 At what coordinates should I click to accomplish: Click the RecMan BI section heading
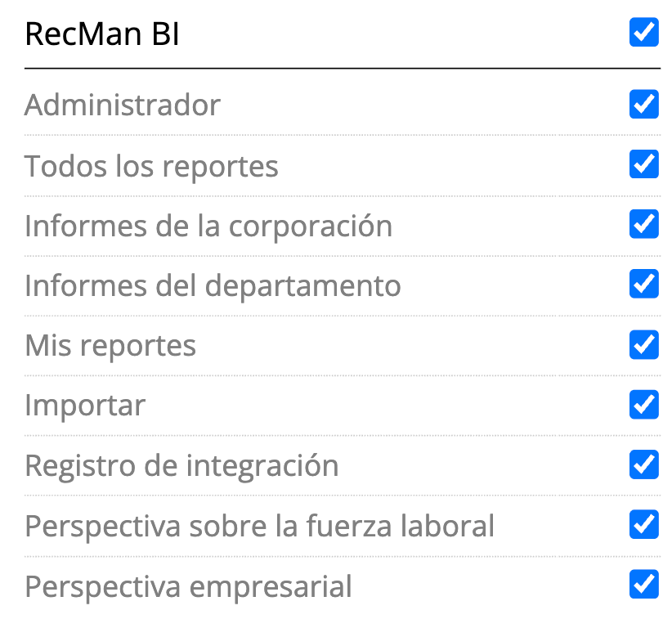[x=102, y=35]
